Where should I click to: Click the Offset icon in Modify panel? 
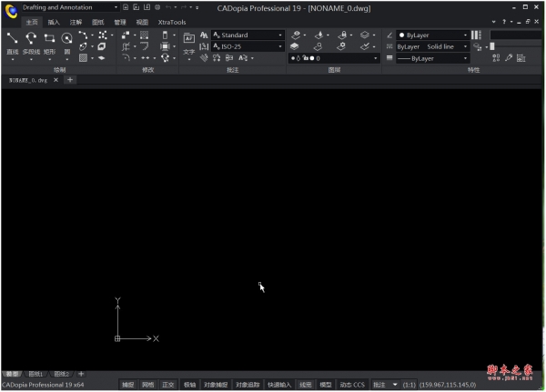click(x=144, y=46)
